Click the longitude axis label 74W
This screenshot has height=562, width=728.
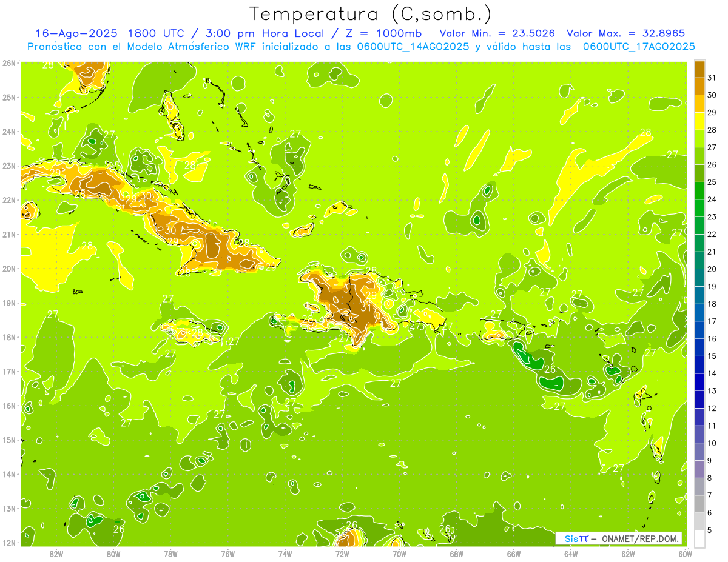point(285,554)
